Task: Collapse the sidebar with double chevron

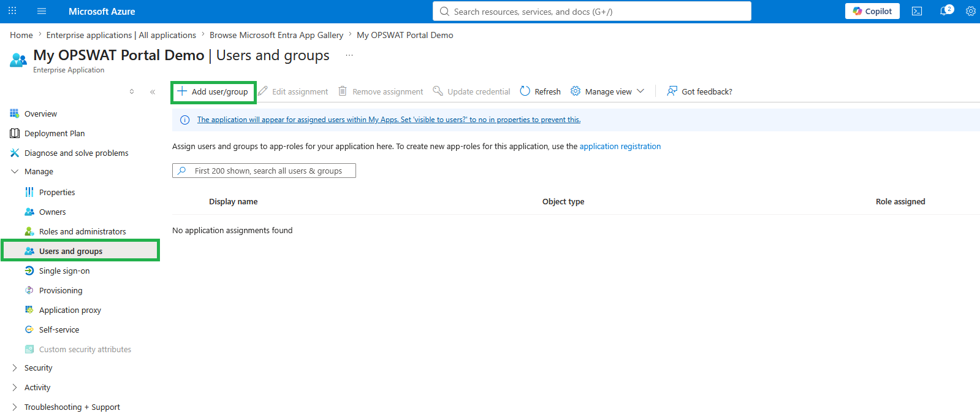Action: click(x=153, y=92)
